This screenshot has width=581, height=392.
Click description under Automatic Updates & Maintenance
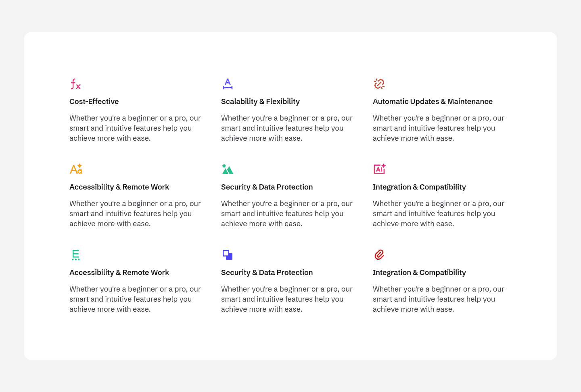[438, 128]
